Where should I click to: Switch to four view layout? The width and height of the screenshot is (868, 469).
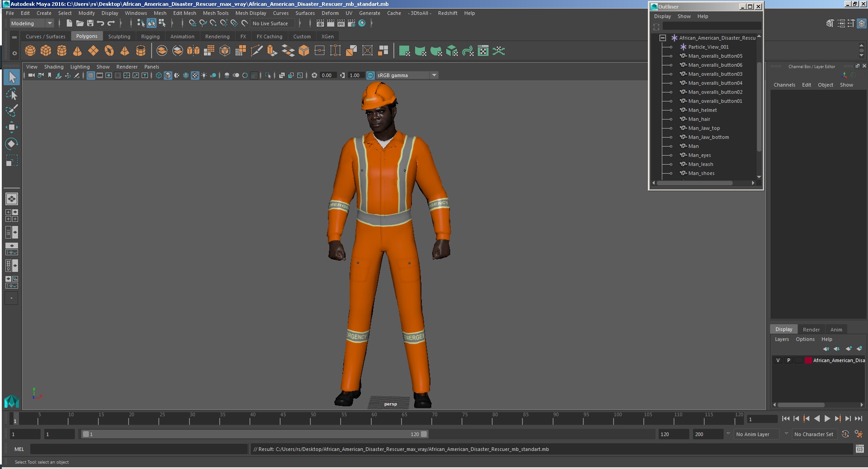(12, 216)
